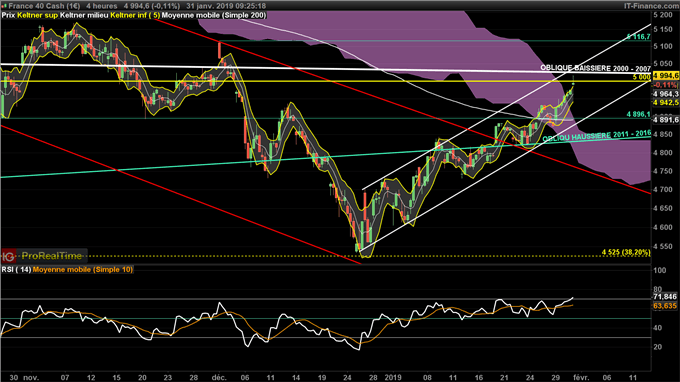Click the 4 896,1 support level label
Image resolution: width=680 pixels, height=382 pixels.
pos(638,114)
